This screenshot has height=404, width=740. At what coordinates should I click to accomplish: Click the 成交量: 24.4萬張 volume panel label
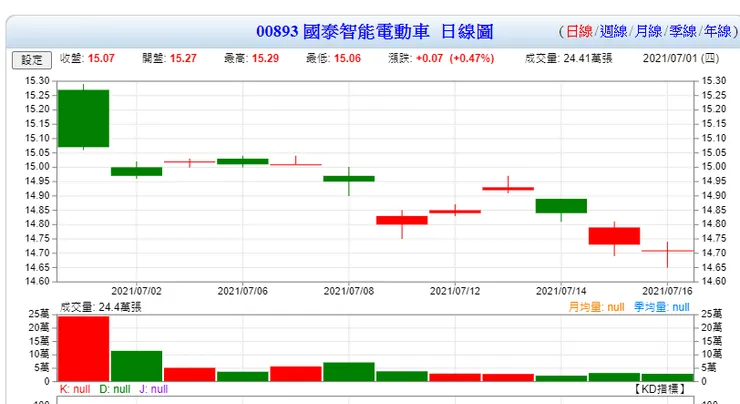[x=101, y=307]
